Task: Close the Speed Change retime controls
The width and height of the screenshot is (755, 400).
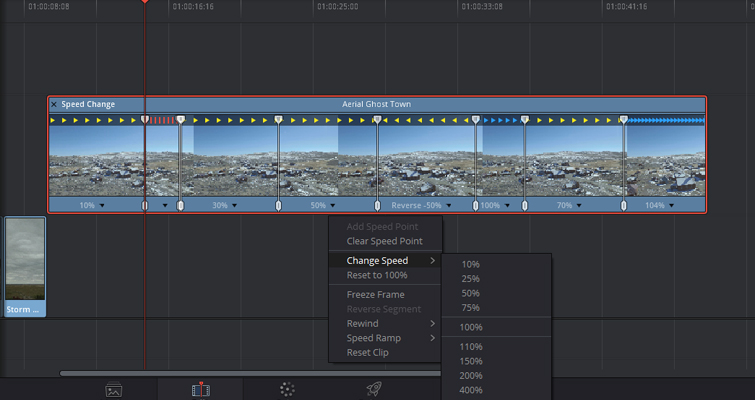Action: tap(54, 104)
